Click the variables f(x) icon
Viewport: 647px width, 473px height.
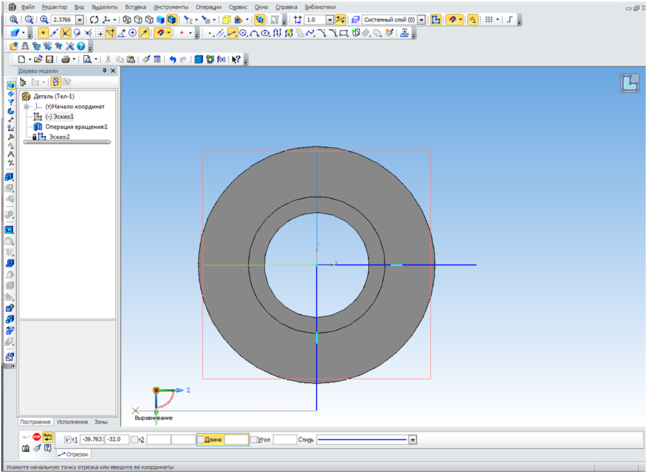[x=221, y=59]
